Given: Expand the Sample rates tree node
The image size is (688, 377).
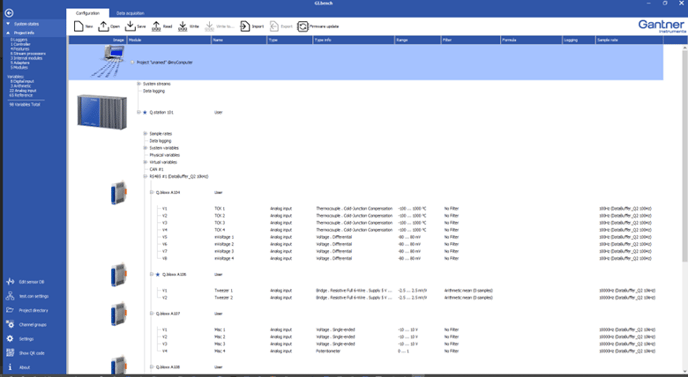Looking at the screenshot, I should (145, 133).
